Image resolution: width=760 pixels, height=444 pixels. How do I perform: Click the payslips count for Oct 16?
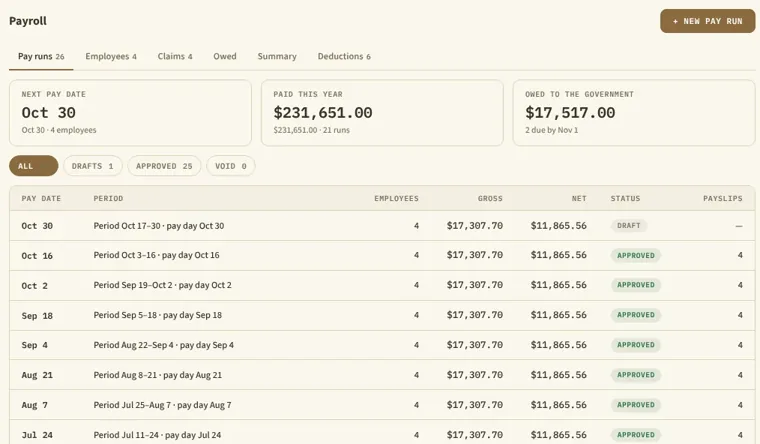[740, 255]
